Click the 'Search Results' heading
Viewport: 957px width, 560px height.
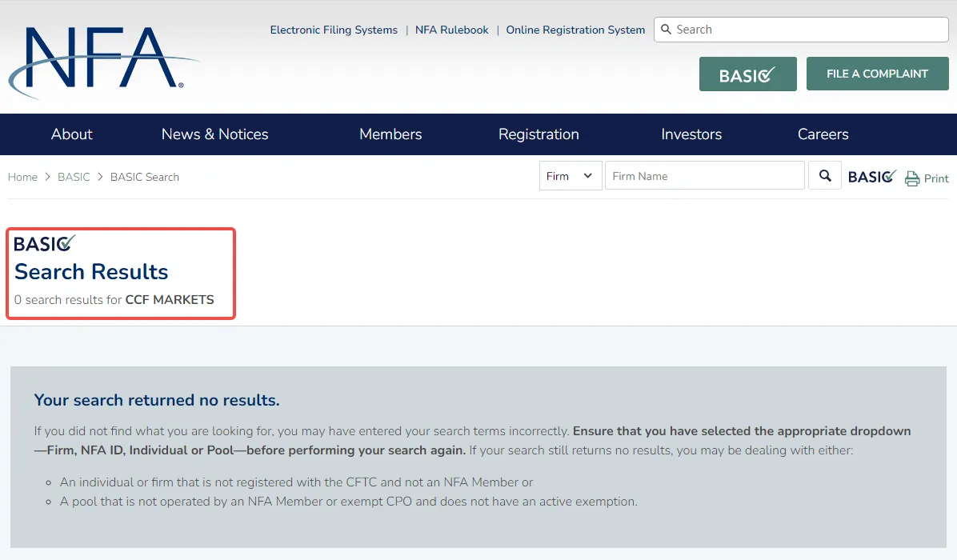91,272
